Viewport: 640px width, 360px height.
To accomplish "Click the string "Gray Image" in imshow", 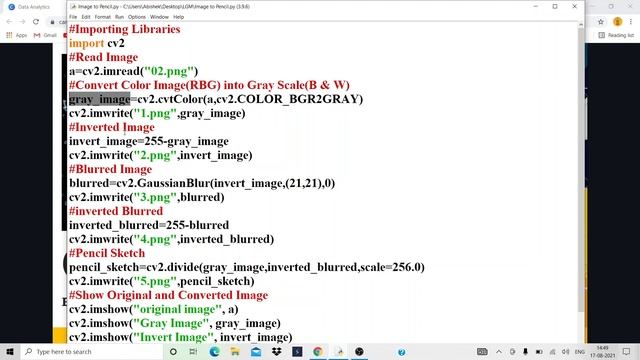I will (x=171, y=323).
